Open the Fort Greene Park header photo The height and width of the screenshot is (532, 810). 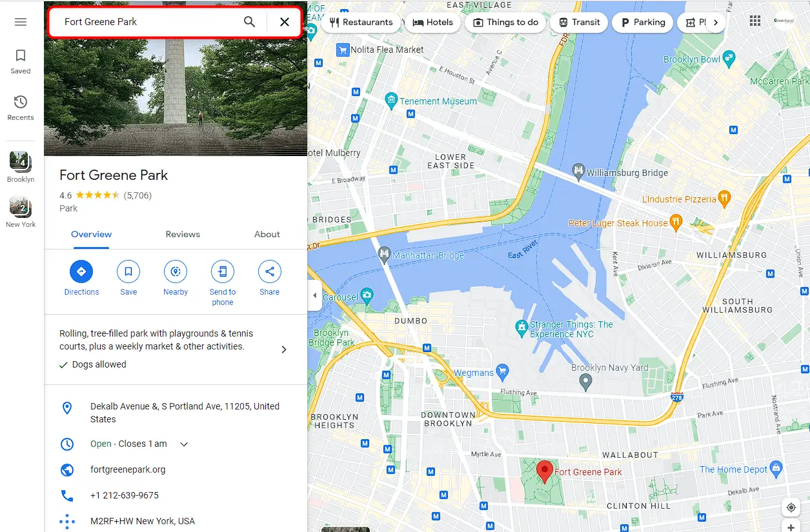(176, 97)
